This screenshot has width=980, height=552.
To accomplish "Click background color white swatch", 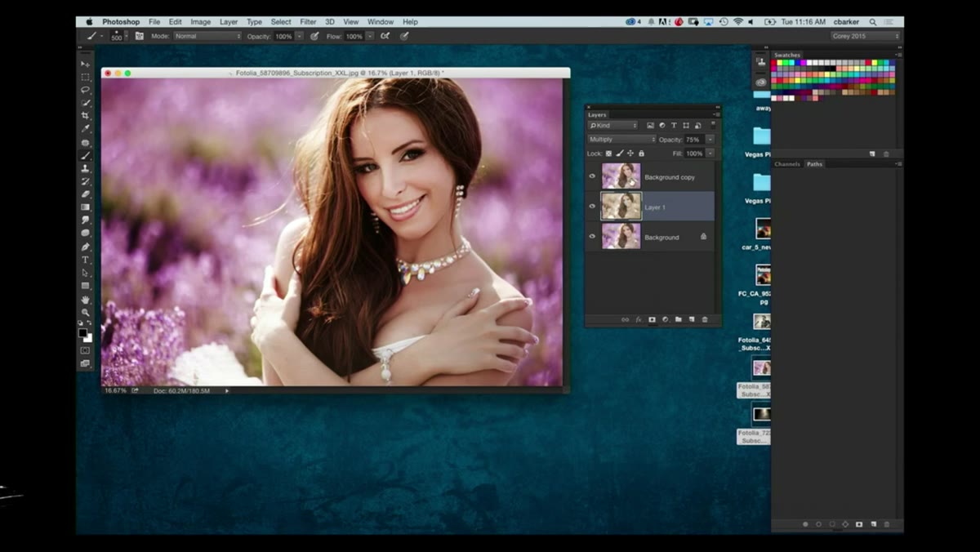I will click(87, 337).
